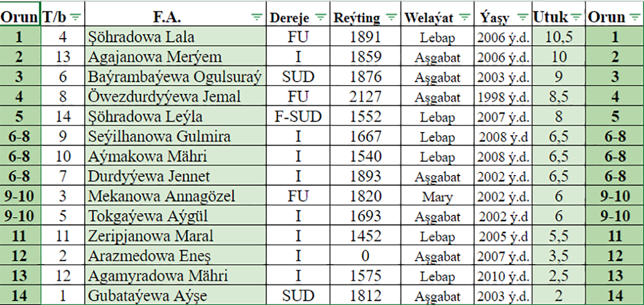
Task: Expand the Welaýat filter dropdown
Action: 463,18
